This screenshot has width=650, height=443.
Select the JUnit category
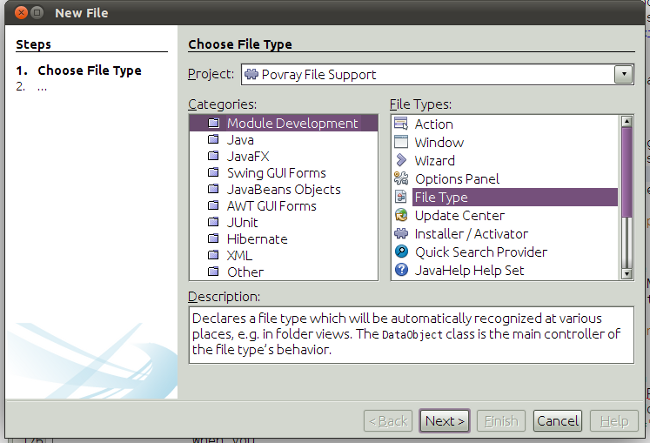pyautogui.click(x=243, y=222)
